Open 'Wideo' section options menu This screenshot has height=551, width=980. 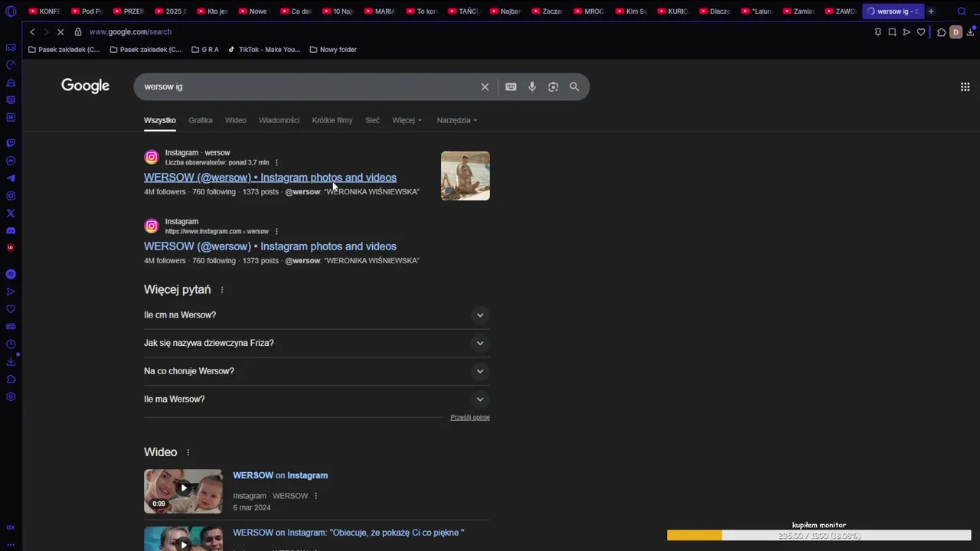pyautogui.click(x=188, y=452)
